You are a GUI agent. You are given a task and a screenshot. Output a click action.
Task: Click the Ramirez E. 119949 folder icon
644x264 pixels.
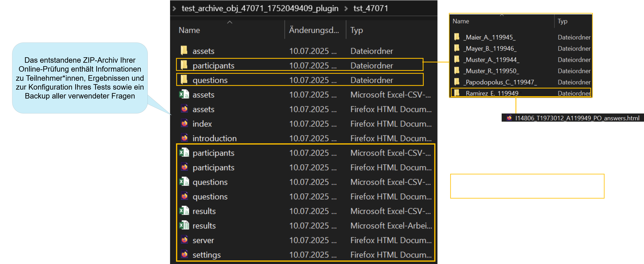click(457, 93)
